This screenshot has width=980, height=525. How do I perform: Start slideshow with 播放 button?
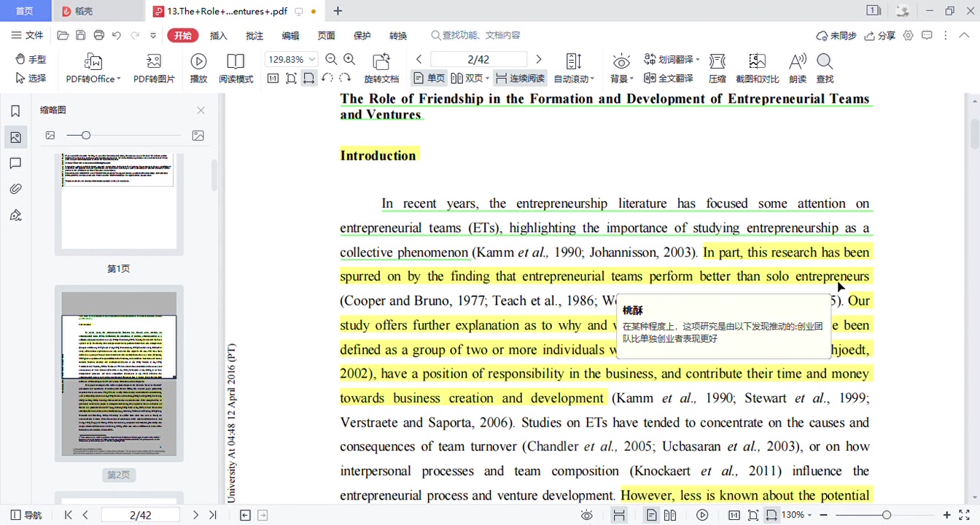click(x=198, y=69)
